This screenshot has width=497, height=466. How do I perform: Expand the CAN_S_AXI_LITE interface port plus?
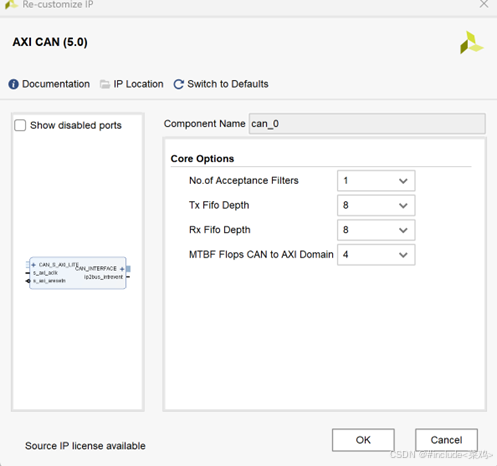click(x=33, y=265)
